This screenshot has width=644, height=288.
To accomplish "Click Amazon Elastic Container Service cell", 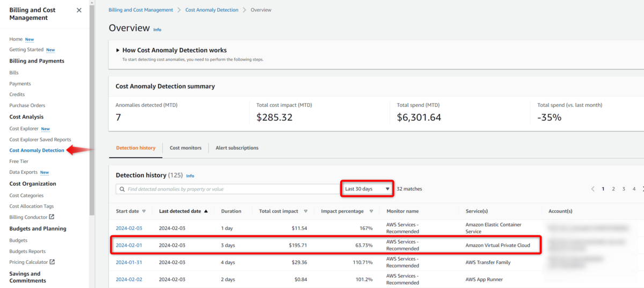I will 493,228.
